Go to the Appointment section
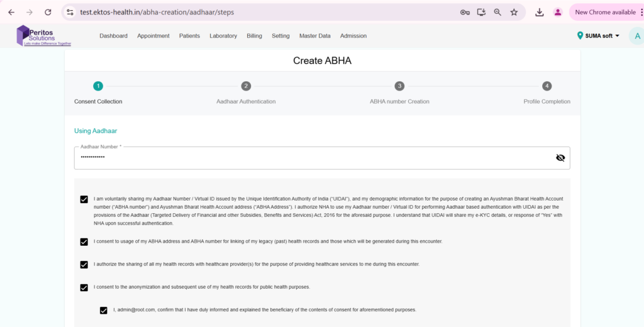Image resolution: width=644 pixels, height=327 pixels. 153,36
